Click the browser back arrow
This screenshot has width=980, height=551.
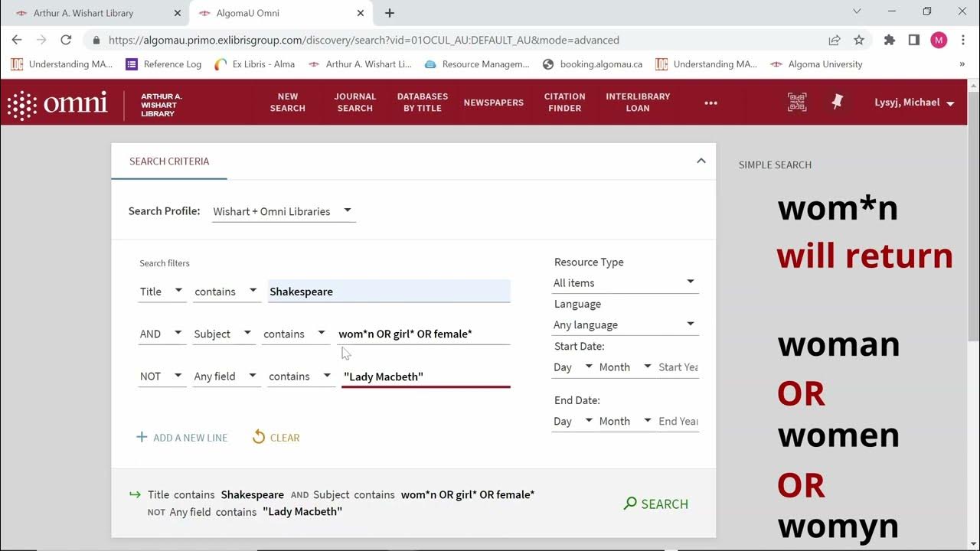pyautogui.click(x=17, y=40)
